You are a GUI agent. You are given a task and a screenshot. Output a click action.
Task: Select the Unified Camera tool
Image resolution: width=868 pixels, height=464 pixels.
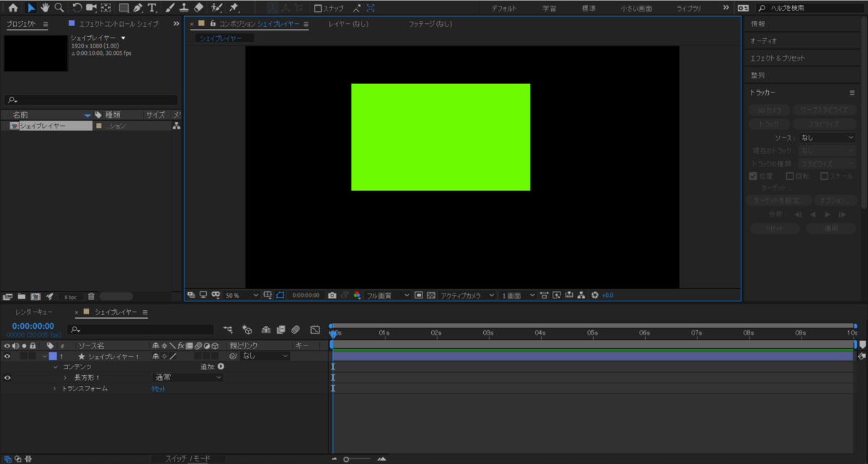pyautogui.click(x=91, y=8)
